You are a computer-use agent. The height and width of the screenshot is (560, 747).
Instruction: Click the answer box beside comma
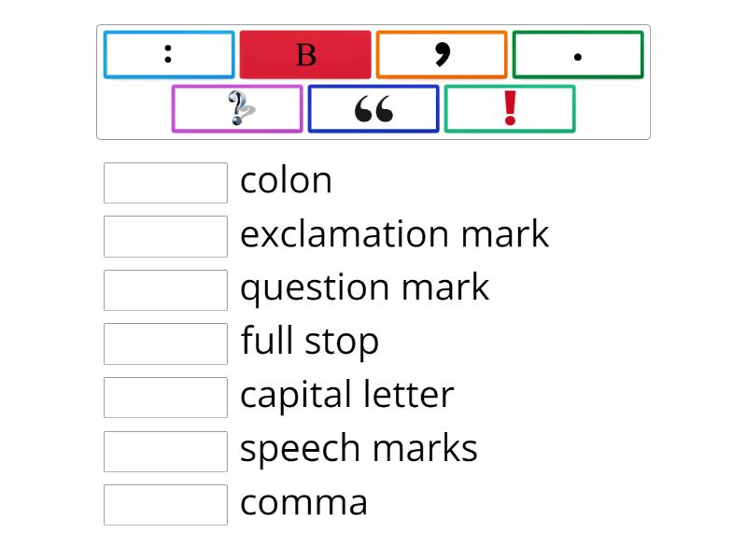(x=165, y=505)
